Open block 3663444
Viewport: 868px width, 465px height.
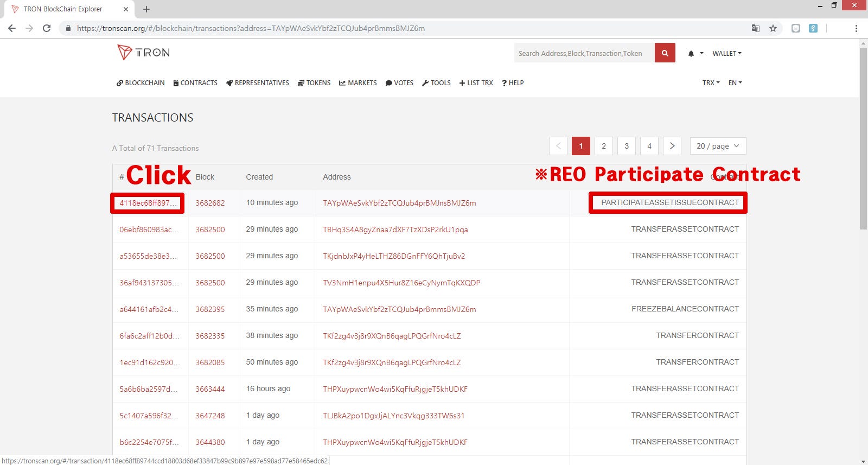coord(210,389)
